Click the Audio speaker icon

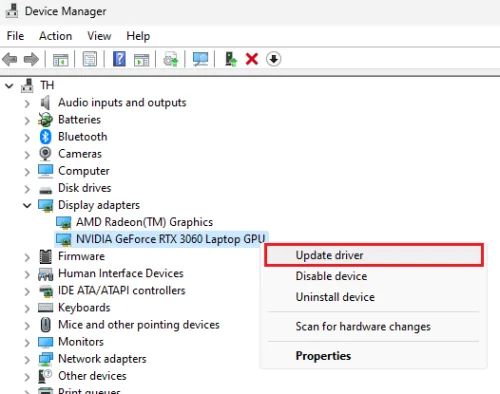tap(45, 103)
